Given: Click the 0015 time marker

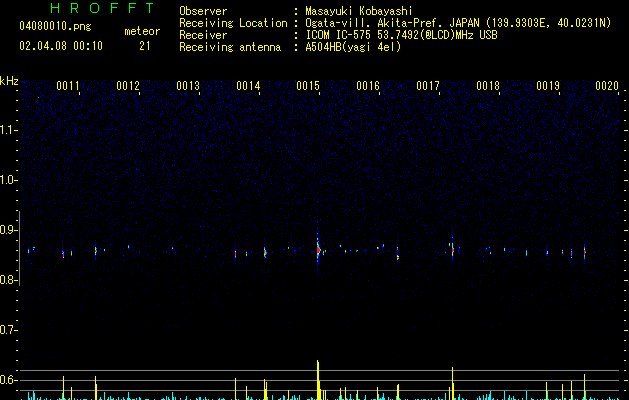Looking at the screenshot, I should [308, 86].
